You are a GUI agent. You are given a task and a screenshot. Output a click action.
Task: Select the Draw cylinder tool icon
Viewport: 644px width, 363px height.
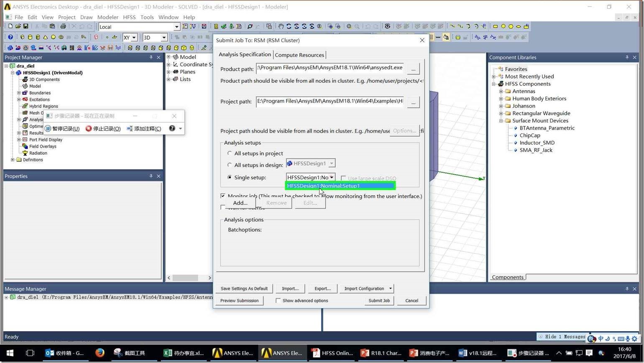pyautogui.click(x=30, y=37)
